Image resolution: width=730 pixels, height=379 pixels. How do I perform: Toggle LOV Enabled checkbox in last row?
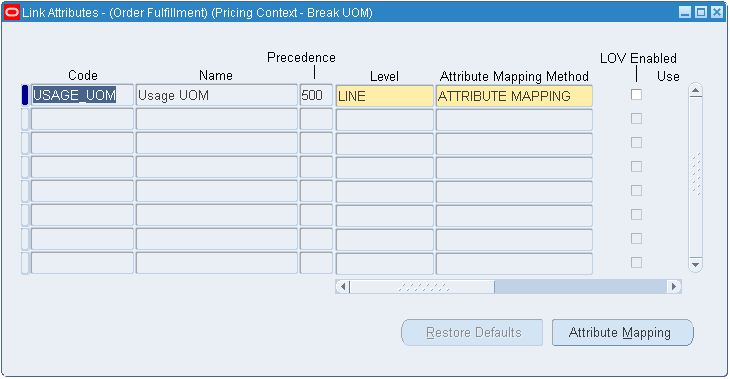click(x=636, y=263)
